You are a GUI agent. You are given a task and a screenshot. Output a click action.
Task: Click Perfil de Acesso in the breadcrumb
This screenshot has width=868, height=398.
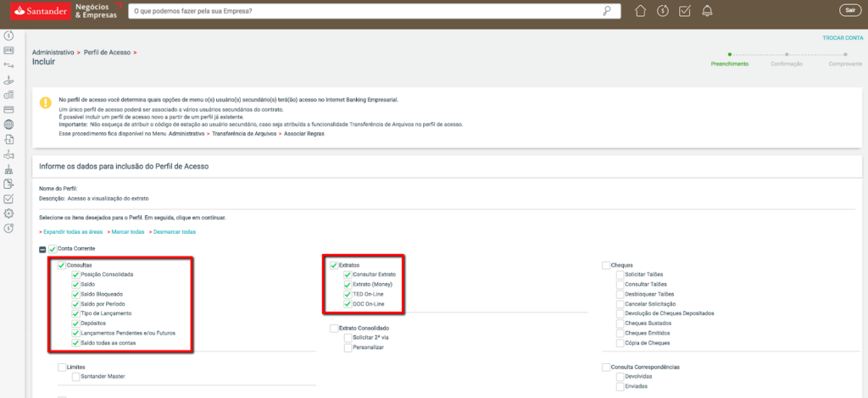click(107, 53)
